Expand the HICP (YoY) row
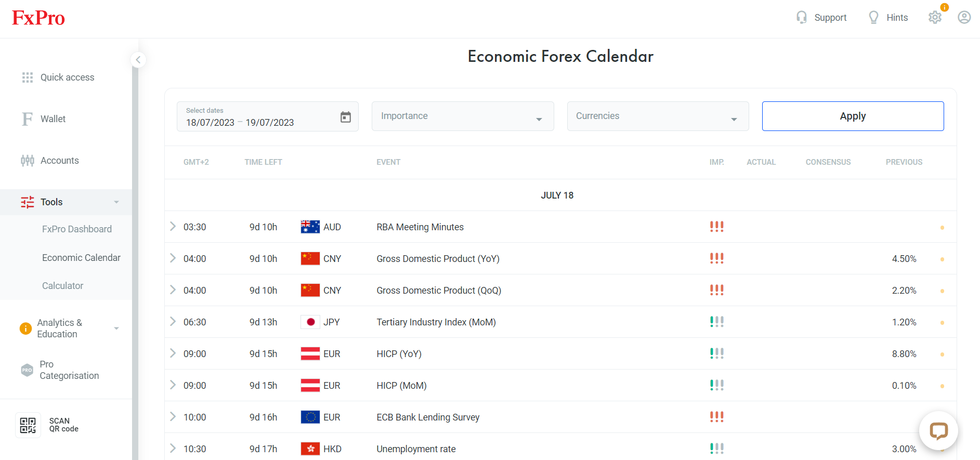The width and height of the screenshot is (980, 460). click(x=173, y=353)
